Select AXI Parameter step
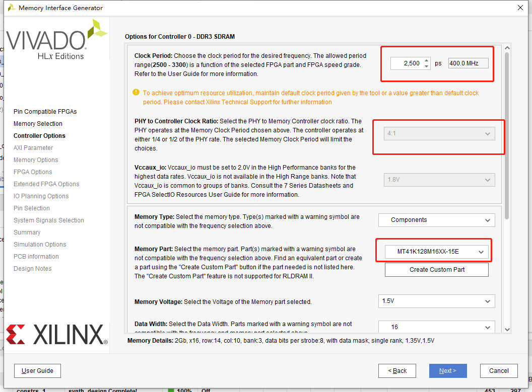This screenshot has height=392, width=532. 33,148
